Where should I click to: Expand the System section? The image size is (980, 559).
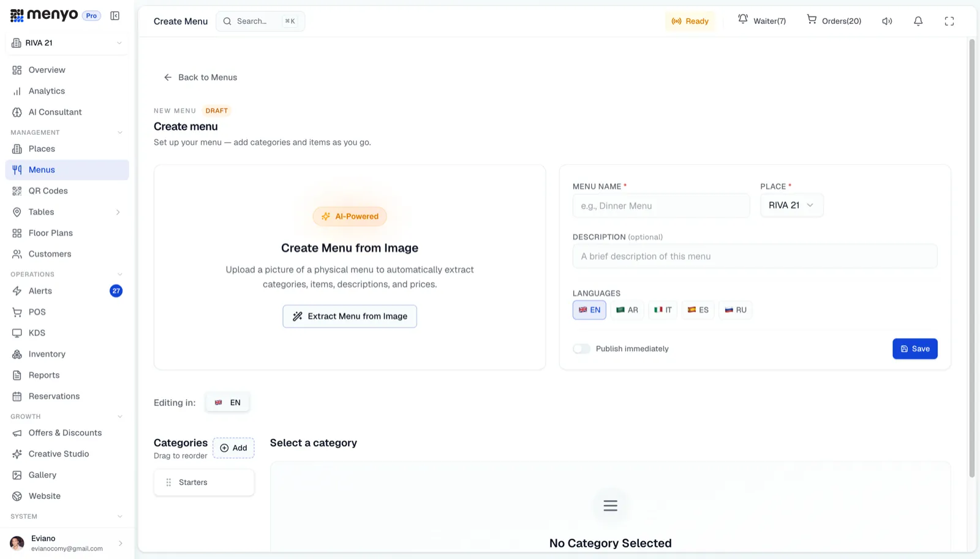click(119, 516)
